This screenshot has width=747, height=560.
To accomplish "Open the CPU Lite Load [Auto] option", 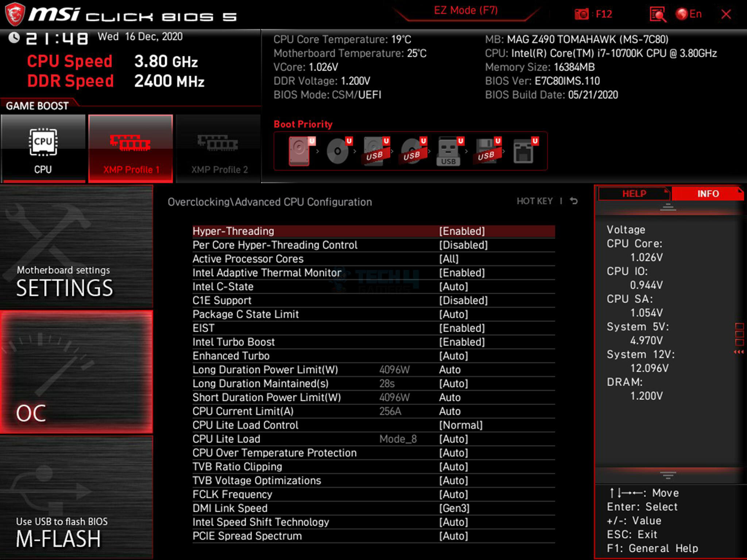I will [x=373, y=439].
